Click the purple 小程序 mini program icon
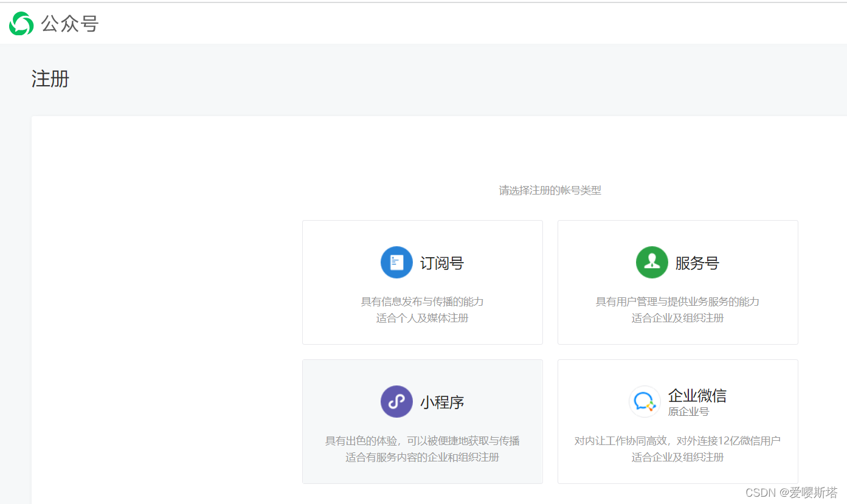 coord(396,402)
